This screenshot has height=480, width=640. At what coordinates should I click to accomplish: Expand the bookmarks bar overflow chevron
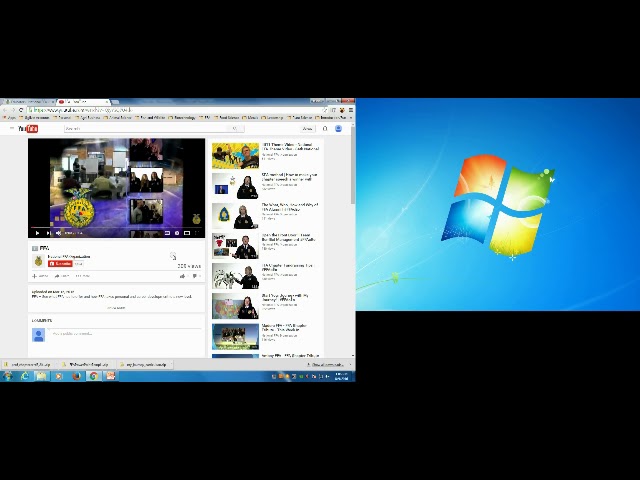351,118
